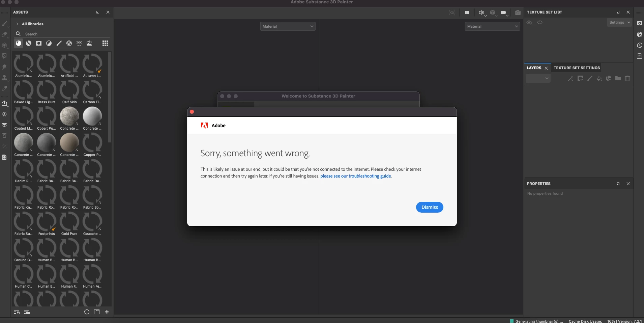This screenshot has width=644, height=323.
Task: Dismiss the Adobe error dialog
Action: point(430,207)
